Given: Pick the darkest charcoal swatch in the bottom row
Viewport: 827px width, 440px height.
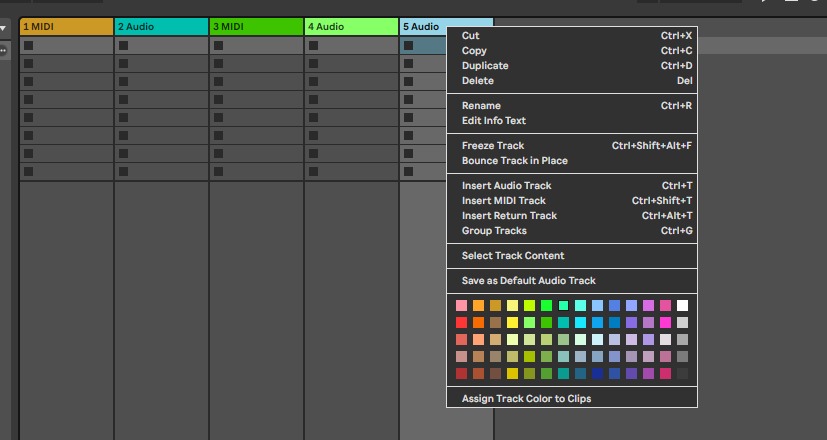Looking at the screenshot, I should (x=682, y=374).
